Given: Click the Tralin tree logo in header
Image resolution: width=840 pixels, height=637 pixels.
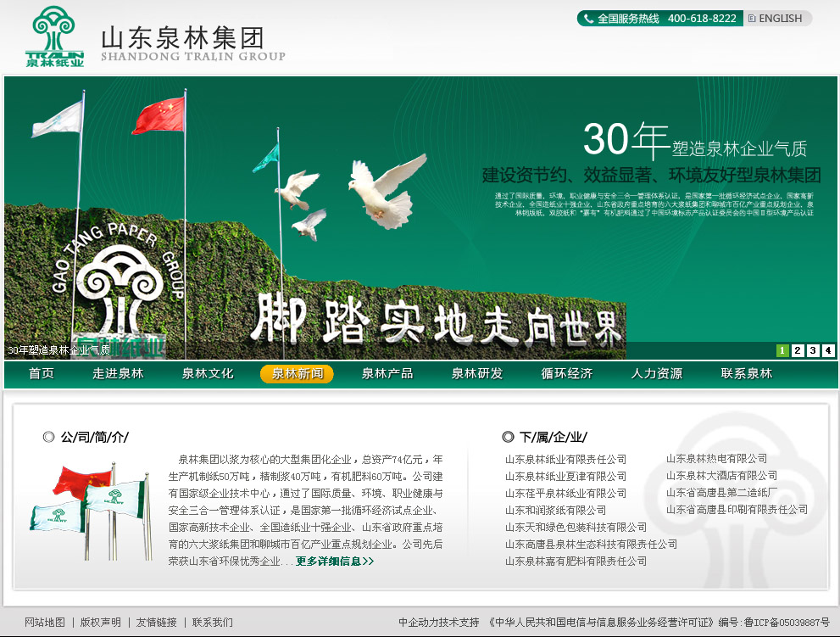Looking at the screenshot, I should 54,36.
